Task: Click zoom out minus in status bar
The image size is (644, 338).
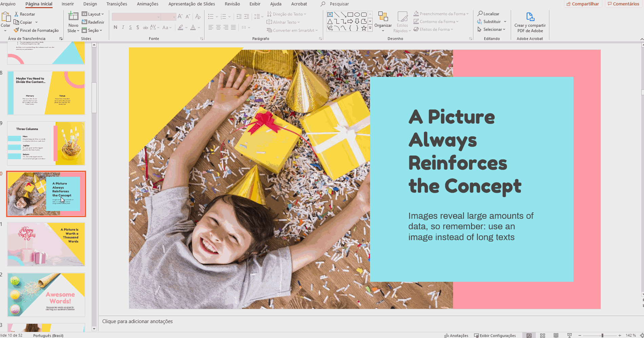Action: click(x=580, y=335)
